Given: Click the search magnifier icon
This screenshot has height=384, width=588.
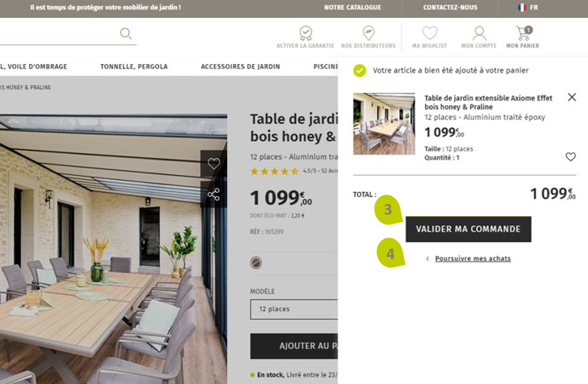Looking at the screenshot, I should 126,34.
